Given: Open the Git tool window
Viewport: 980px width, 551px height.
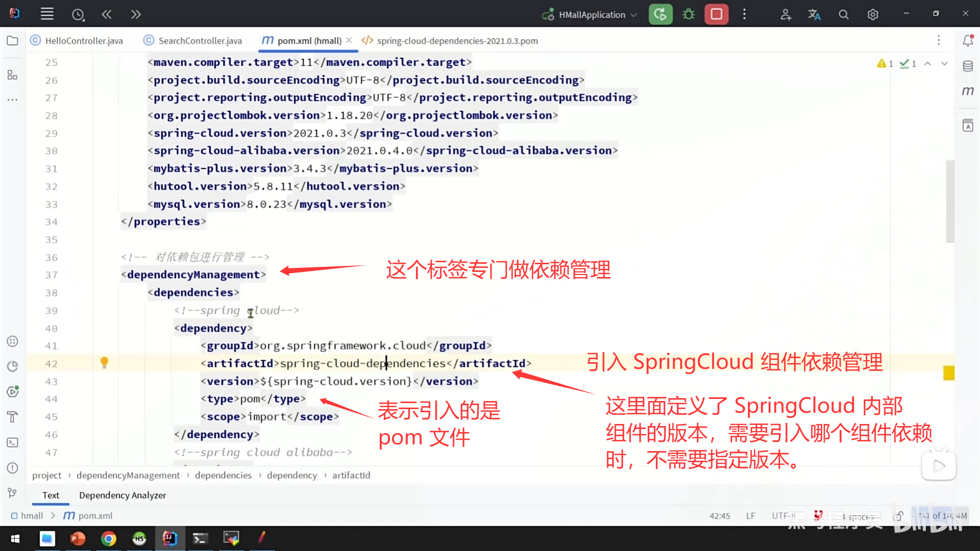Looking at the screenshot, I should (x=12, y=493).
